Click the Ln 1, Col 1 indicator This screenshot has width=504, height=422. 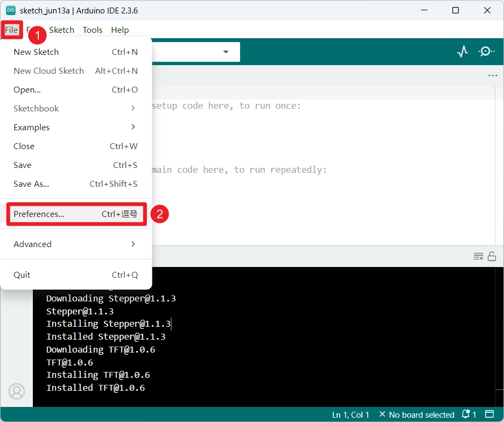coord(351,414)
